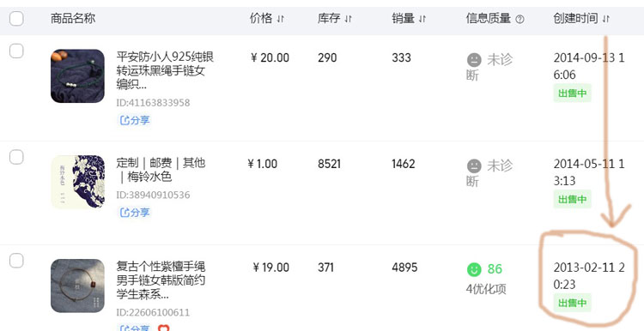Sort by creation time (创建时间) icon

click(606, 19)
